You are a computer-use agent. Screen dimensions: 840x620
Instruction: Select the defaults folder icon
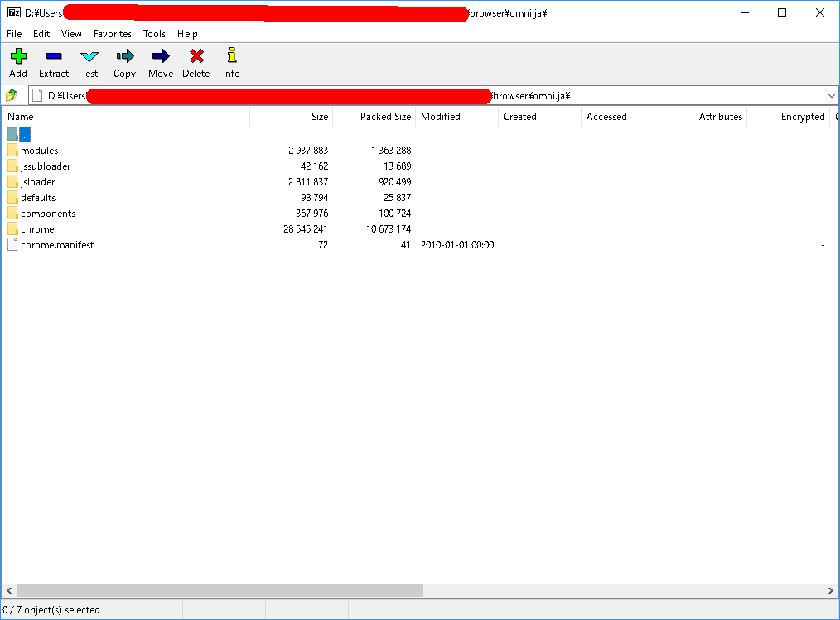[13, 198]
